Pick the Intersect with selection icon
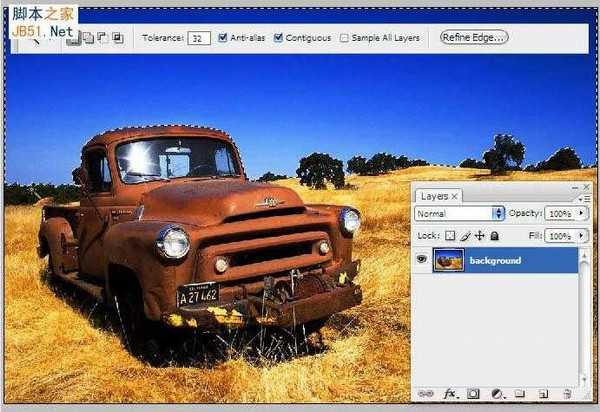 coord(117,37)
